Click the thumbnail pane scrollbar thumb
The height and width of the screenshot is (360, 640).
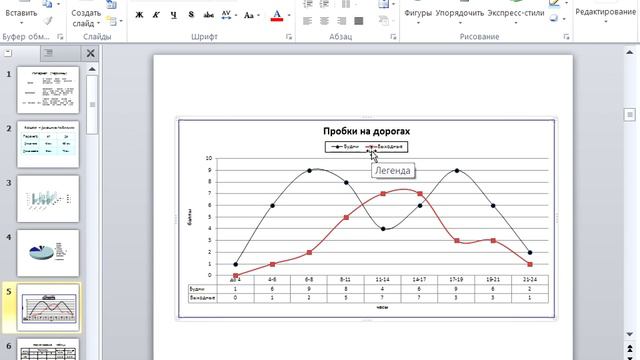click(x=92, y=104)
